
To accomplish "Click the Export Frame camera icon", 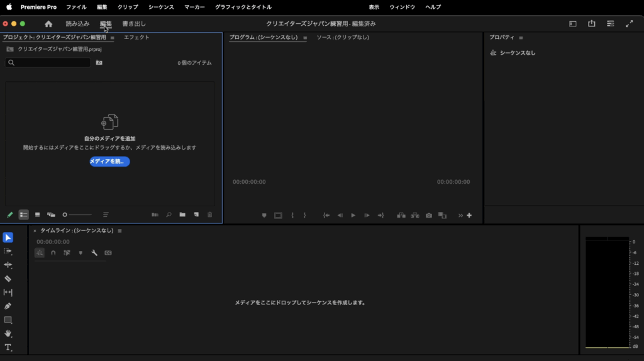I will click(x=429, y=215).
